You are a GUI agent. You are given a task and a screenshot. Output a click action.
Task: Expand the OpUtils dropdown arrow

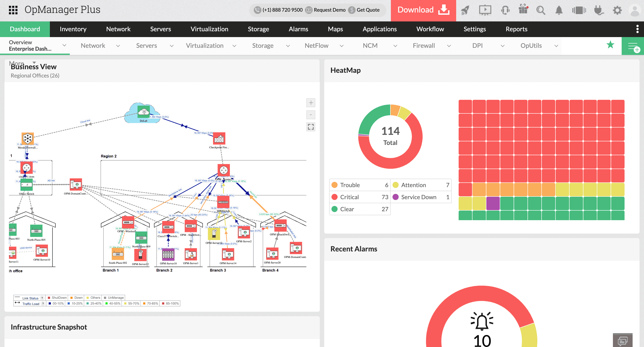[556, 46]
